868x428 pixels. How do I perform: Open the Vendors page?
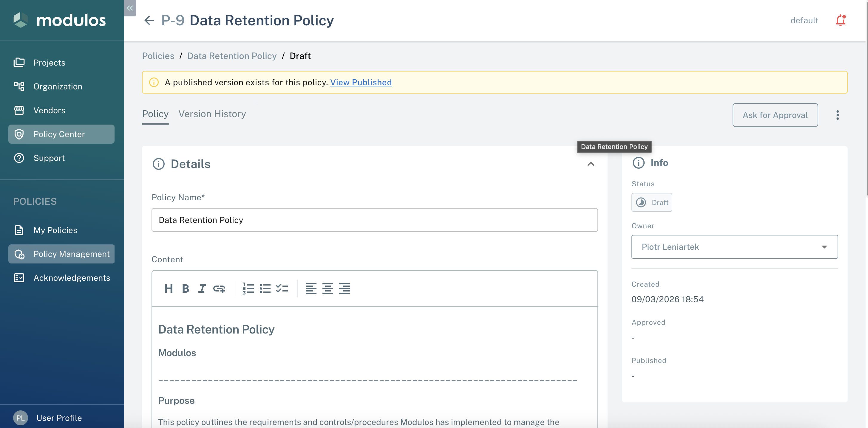point(49,110)
